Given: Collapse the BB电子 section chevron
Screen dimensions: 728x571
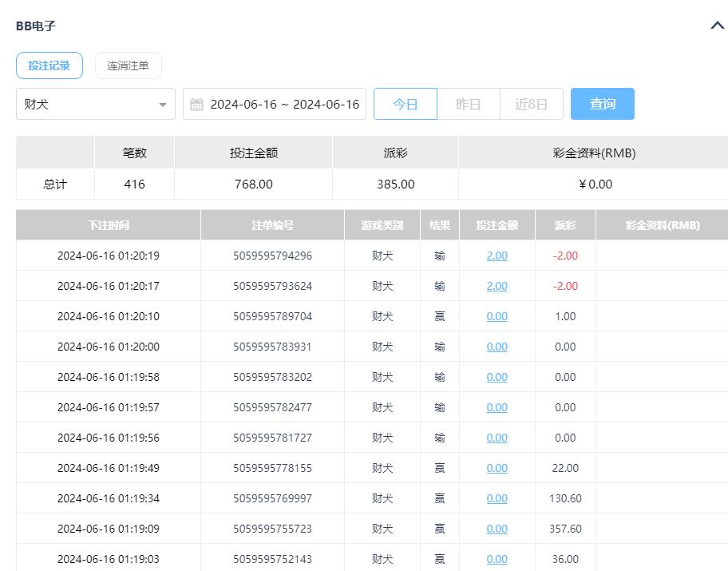Looking at the screenshot, I should (x=716, y=26).
